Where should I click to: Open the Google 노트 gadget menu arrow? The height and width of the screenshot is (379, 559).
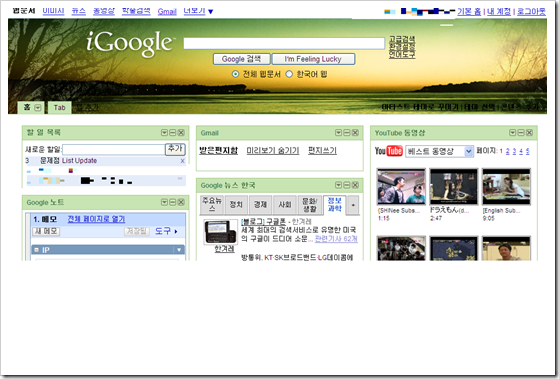(x=164, y=202)
